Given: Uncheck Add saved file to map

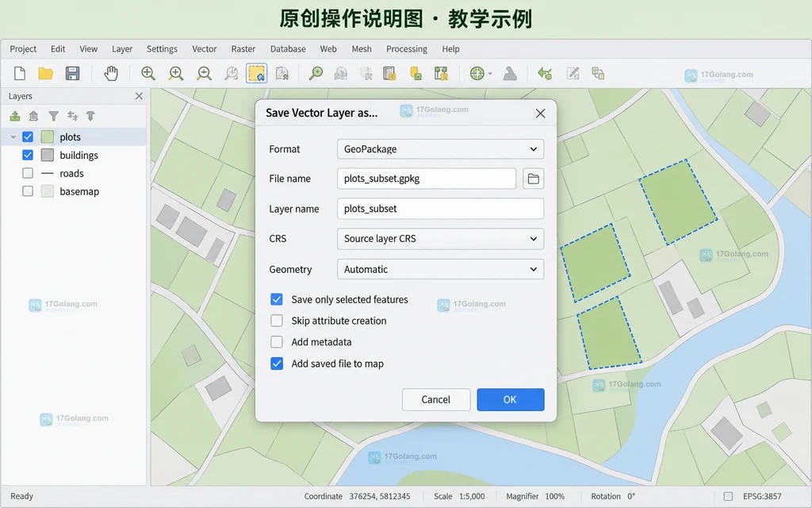Looking at the screenshot, I should [x=277, y=364].
